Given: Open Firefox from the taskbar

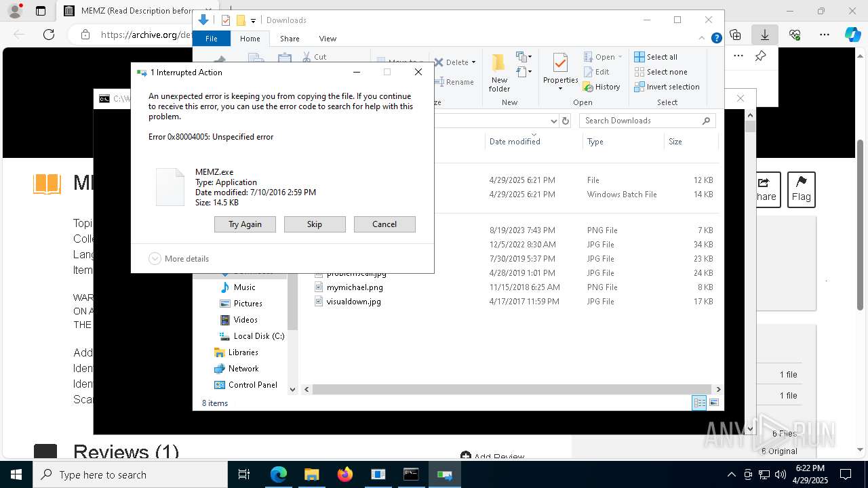Looking at the screenshot, I should (344, 474).
